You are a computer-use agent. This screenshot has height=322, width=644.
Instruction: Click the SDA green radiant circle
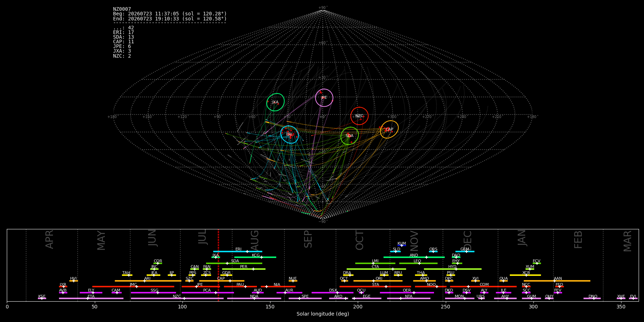click(x=350, y=136)
